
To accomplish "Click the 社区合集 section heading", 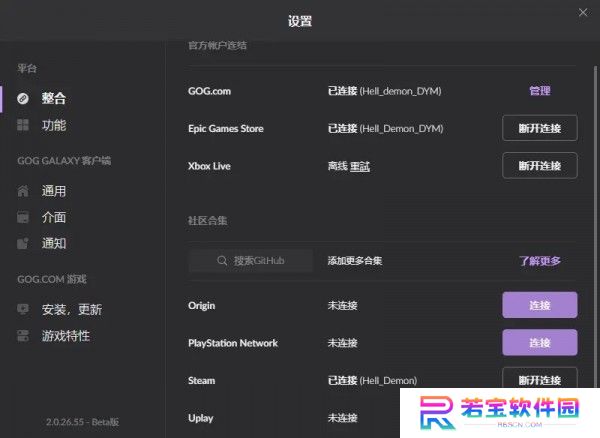I will click(x=207, y=221).
